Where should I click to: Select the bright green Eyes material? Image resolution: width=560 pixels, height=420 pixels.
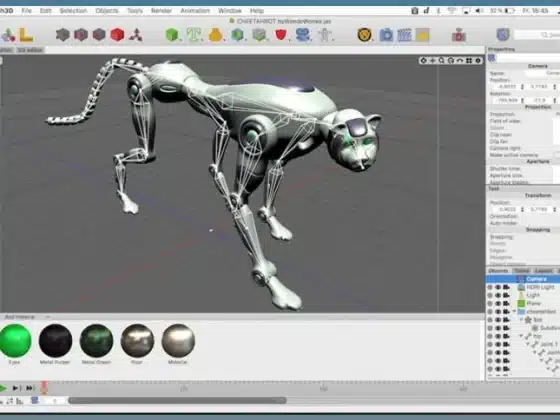(15, 341)
